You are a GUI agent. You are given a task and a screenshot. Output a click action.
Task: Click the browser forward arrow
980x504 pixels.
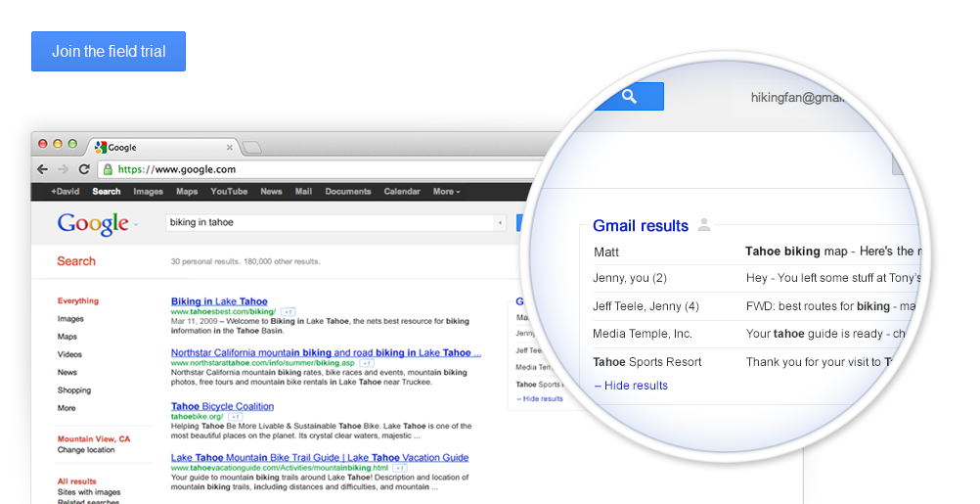click(x=64, y=169)
